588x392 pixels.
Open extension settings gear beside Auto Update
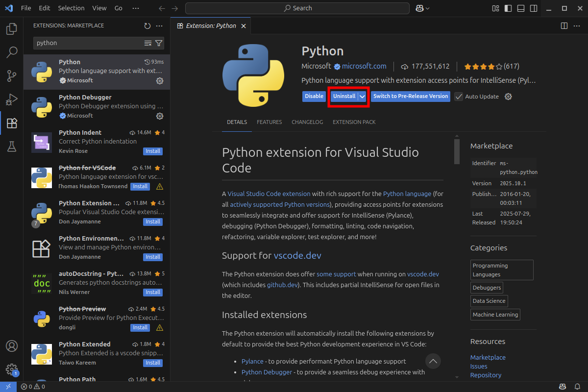[x=508, y=97]
